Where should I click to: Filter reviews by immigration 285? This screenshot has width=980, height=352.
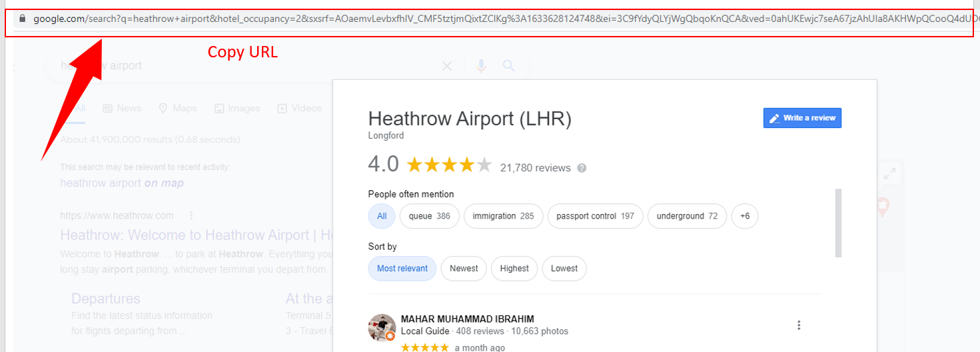coord(504,216)
